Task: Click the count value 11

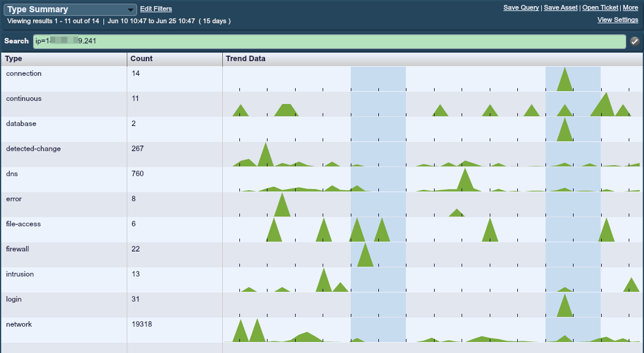Action: (x=135, y=98)
